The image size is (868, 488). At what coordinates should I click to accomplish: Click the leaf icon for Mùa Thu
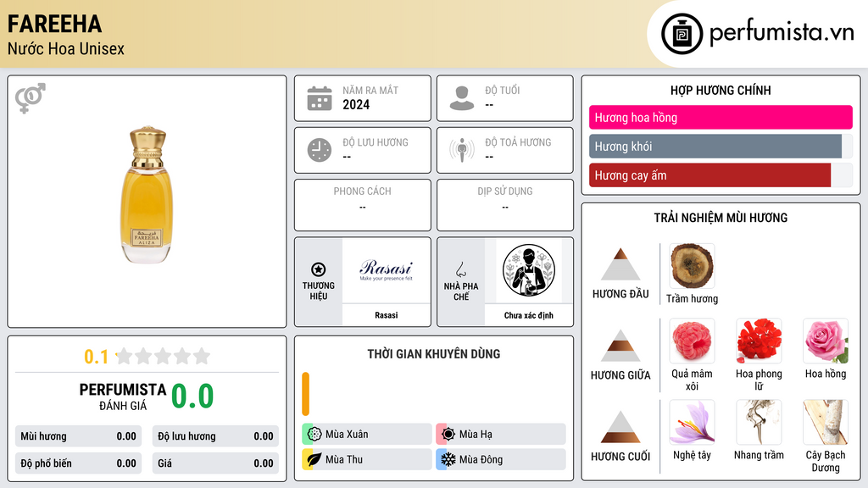point(314,459)
